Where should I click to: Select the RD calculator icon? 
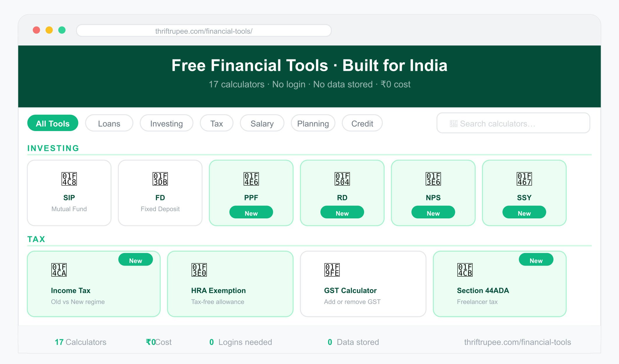[x=342, y=179]
